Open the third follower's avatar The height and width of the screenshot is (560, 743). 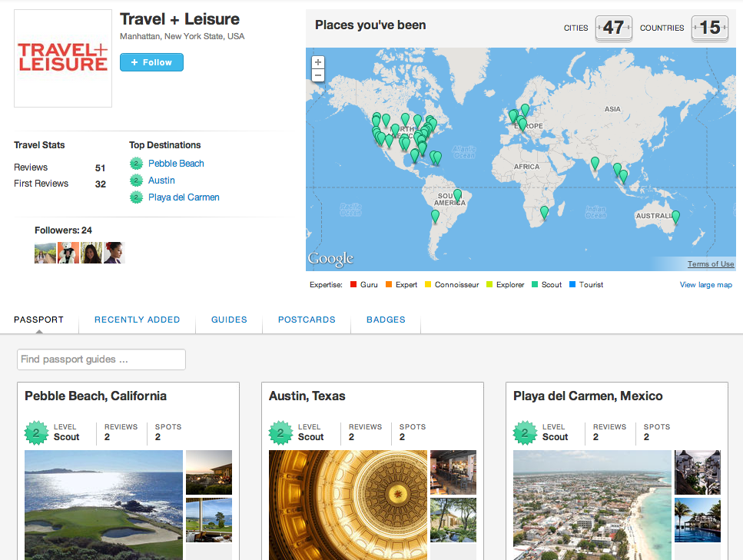tap(91, 253)
